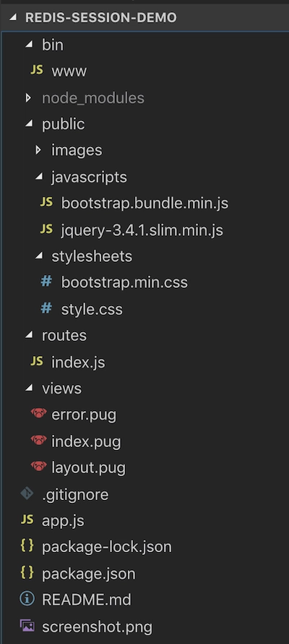Click the info icon next to README.md
The width and height of the screenshot is (289, 644).
click(x=27, y=599)
